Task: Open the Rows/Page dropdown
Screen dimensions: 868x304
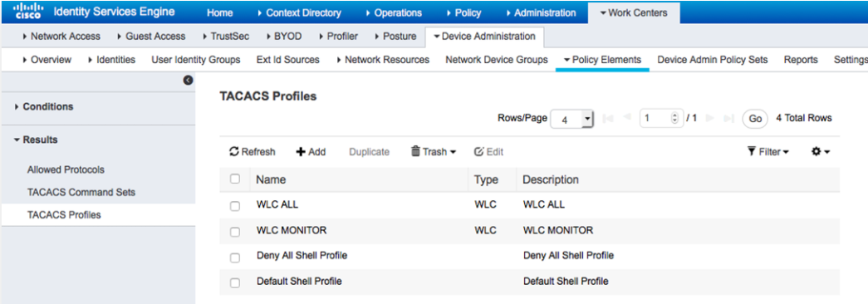Action: [x=571, y=119]
